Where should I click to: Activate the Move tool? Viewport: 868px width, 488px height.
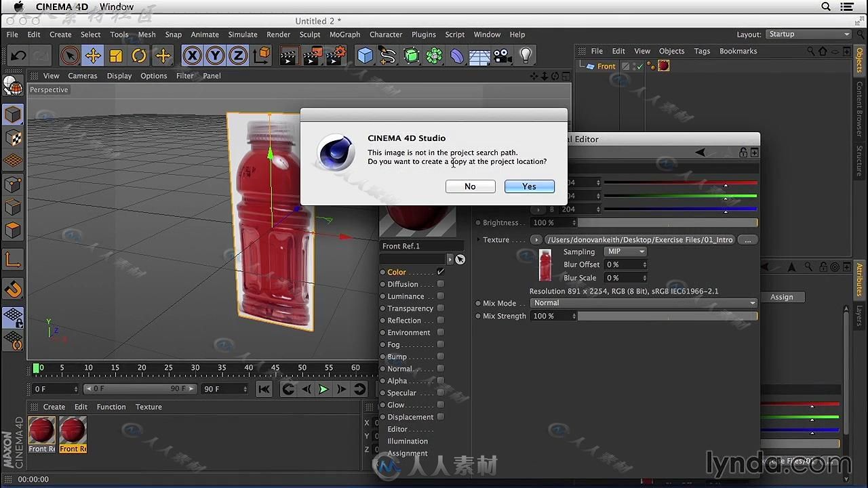93,56
